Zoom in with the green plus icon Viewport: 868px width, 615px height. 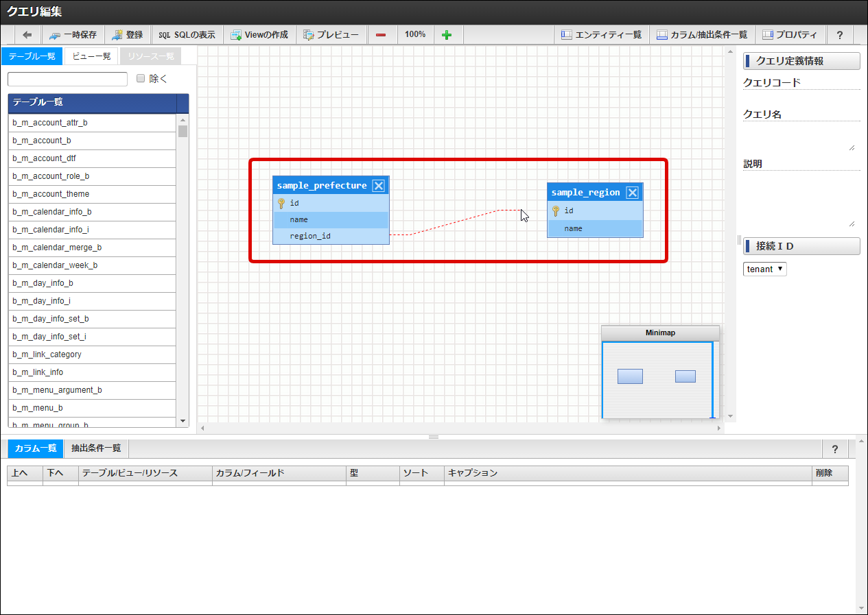pyautogui.click(x=447, y=35)
